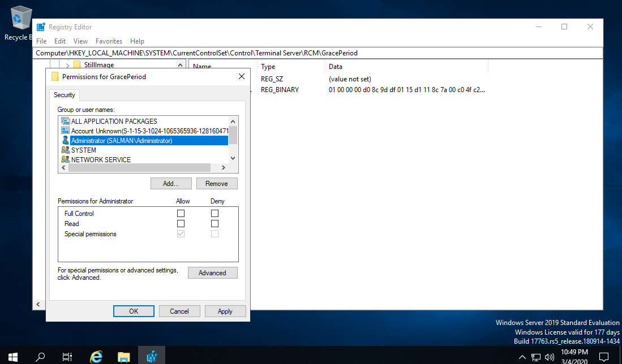
Task: Allow Full Control for Administrator
Action: (x=181, y=213)
